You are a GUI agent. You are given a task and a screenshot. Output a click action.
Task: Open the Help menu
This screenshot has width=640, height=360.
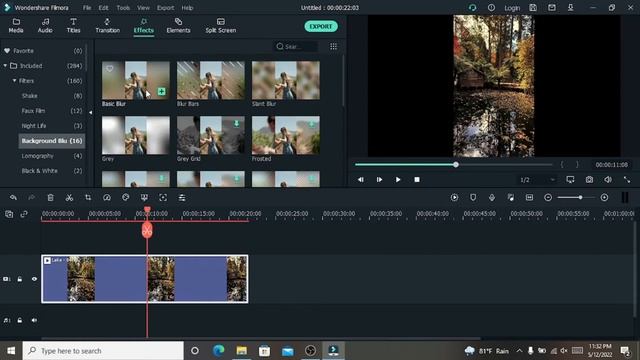point(187,8)
